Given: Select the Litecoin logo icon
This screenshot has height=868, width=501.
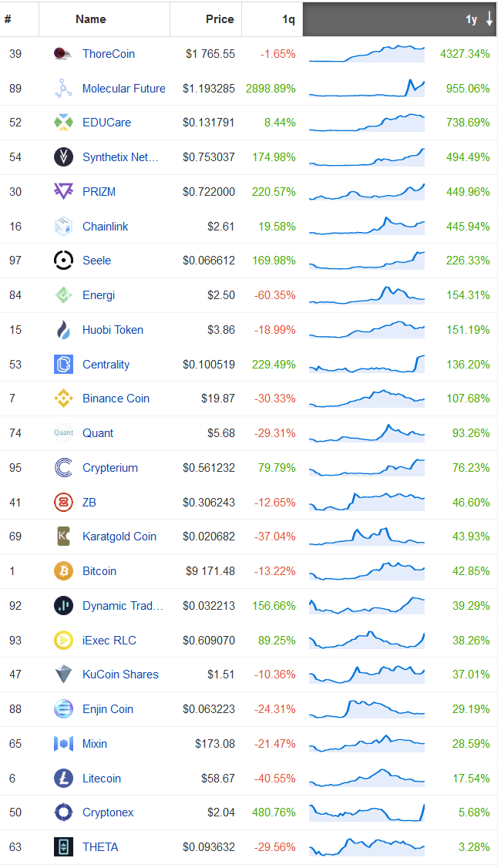Looking at the screenshot, I should (x=63, y=778).
